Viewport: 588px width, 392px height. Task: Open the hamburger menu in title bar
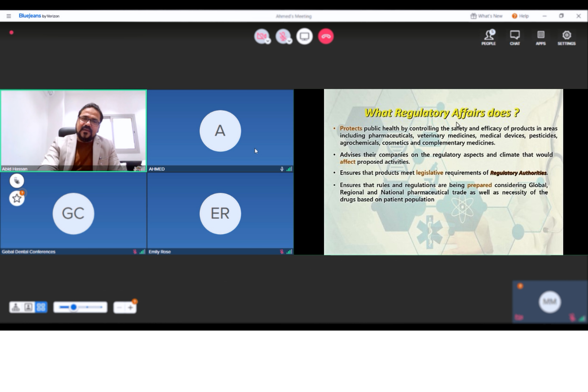click(9, 16)
